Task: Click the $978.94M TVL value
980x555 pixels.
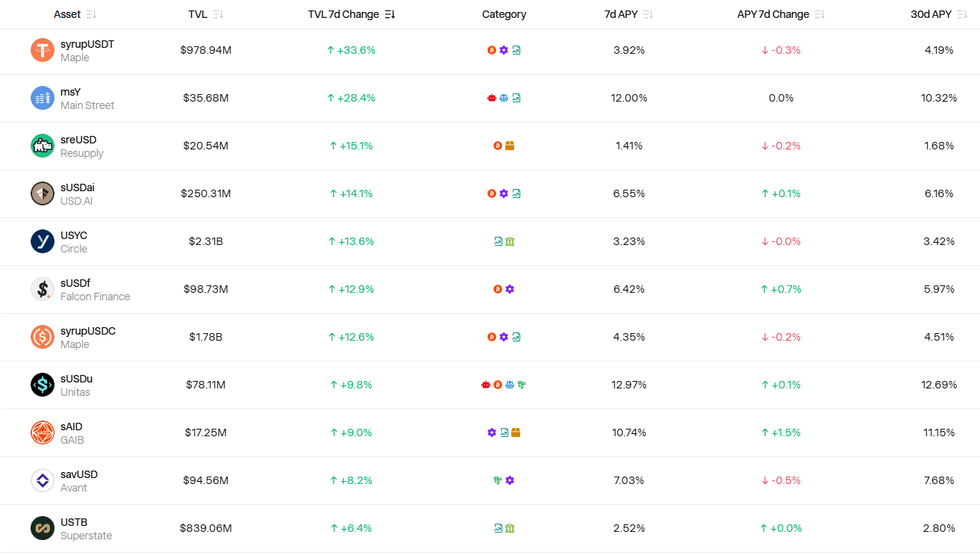Action: (206, 50)
